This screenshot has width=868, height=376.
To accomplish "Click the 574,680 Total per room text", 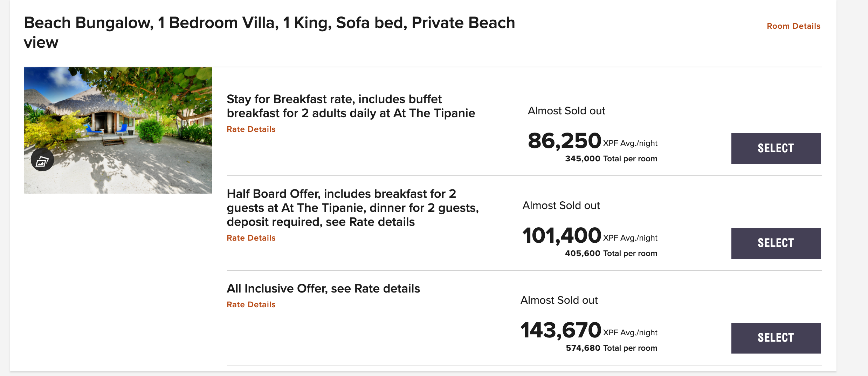I will [611, 348].
